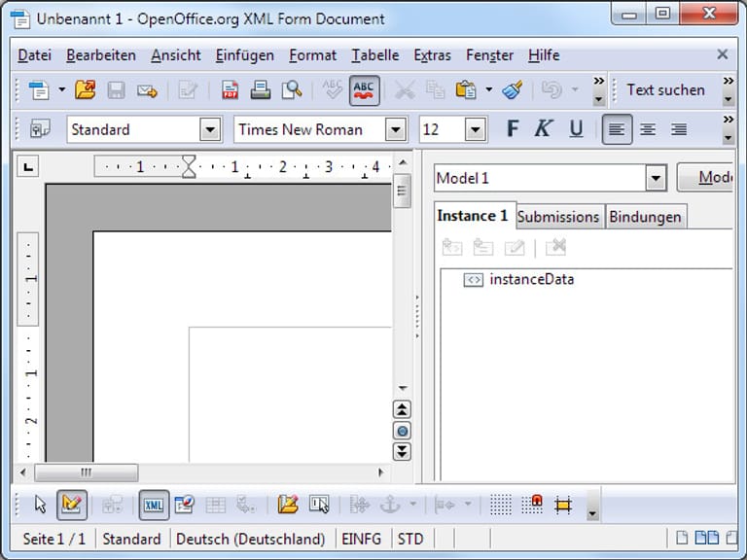Toggle Design Mode pencil icon
This screenshot has height=560, width=747.
(x=71, y=505)
